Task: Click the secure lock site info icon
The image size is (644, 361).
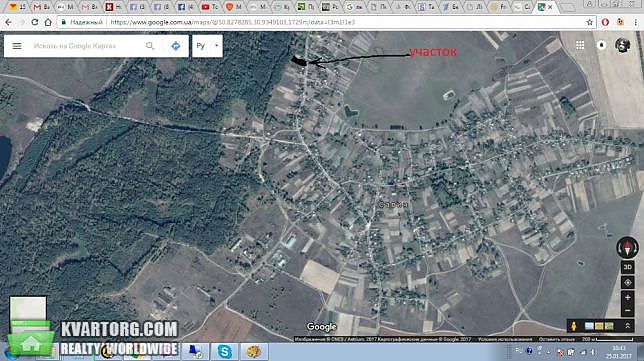Action: 63,22
